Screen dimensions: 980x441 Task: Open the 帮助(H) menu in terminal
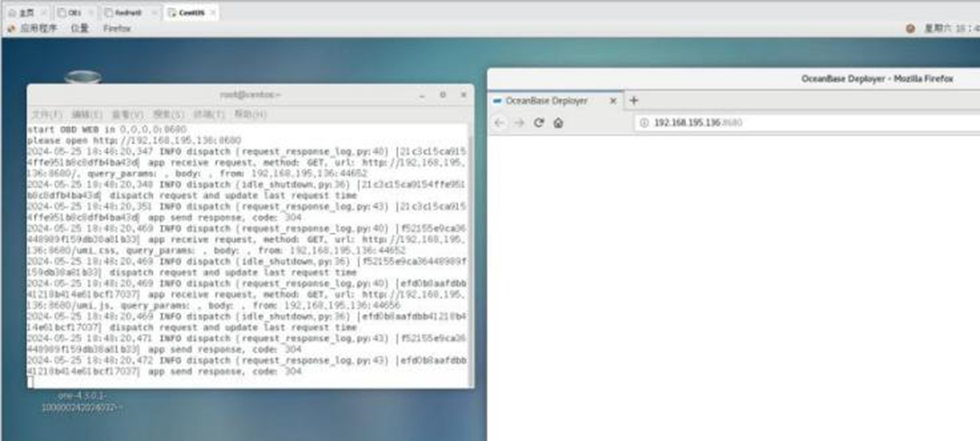tap(250, 115)
